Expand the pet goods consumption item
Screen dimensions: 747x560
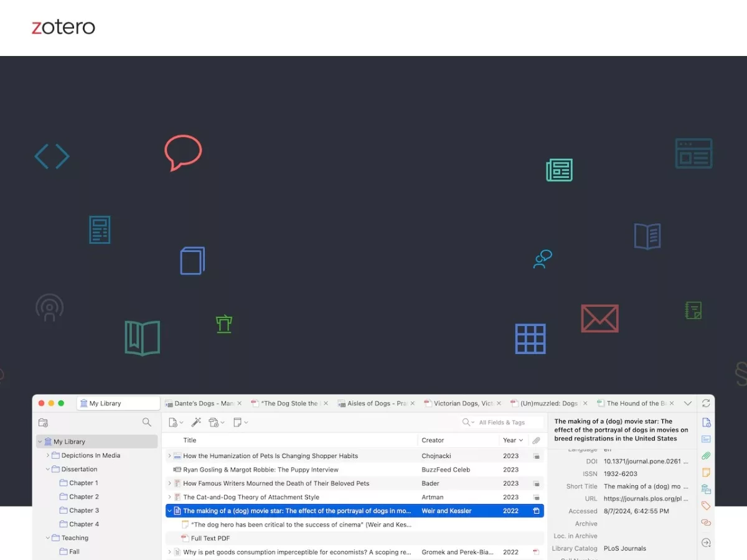pos(169,552)
